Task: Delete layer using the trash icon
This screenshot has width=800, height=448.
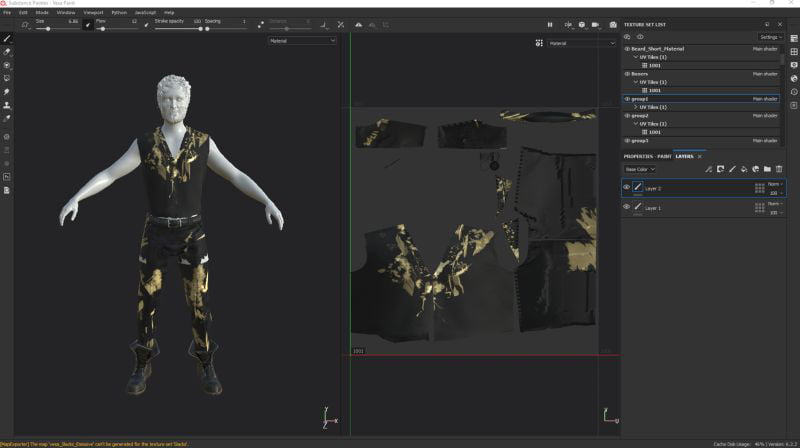Action: pos(779,169)
